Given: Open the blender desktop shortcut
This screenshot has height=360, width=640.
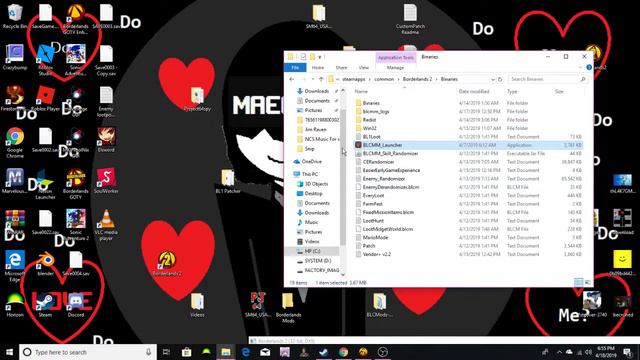Looking at the screenshot, I should coord(45,263).
